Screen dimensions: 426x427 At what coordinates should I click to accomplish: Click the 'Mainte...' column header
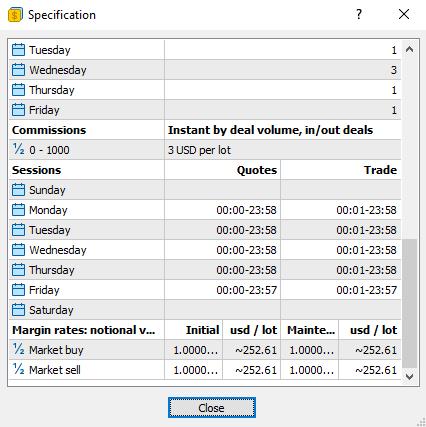(311, 330)
